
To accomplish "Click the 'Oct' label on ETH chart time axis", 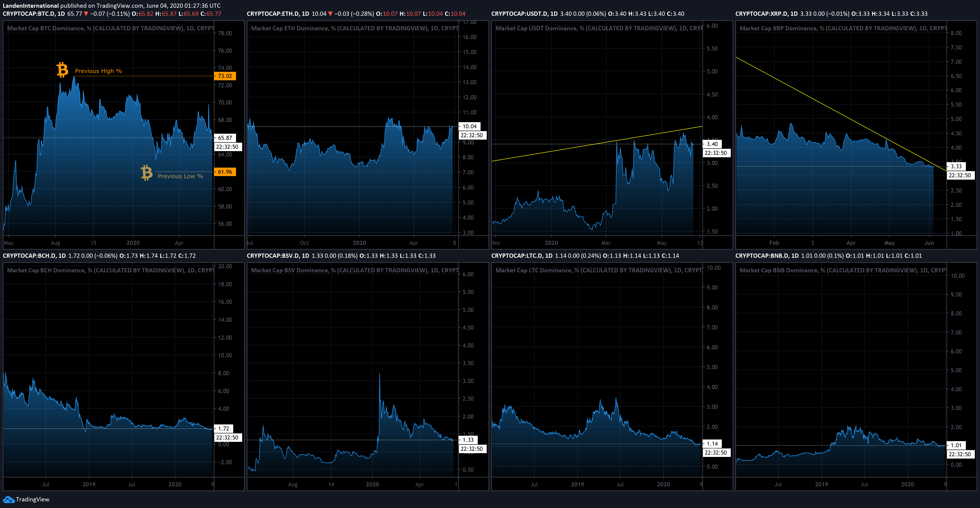I will [304, 243].
